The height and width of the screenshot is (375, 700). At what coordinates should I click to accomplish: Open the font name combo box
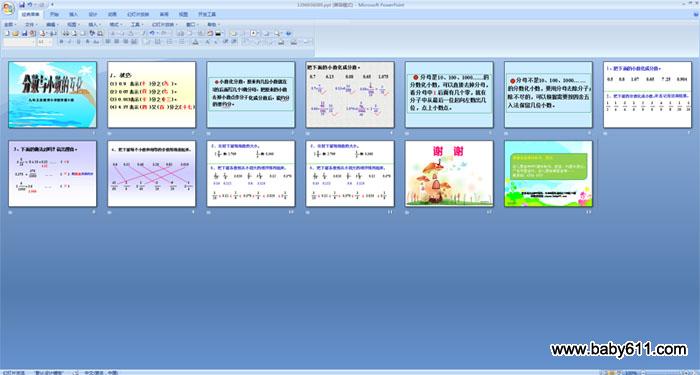click(19, 42)
